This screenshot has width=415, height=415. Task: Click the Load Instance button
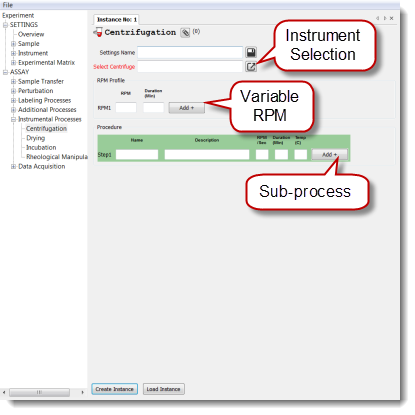point(163,389)
